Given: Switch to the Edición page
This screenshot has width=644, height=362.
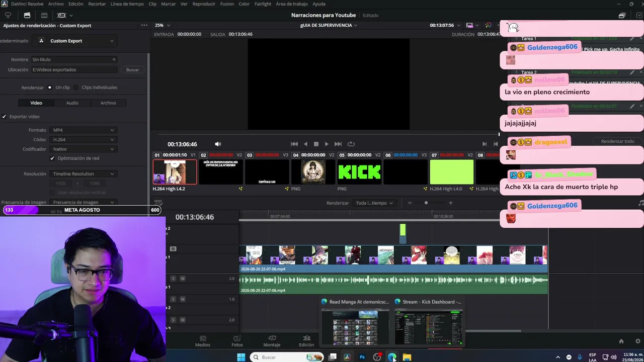Looking at the screenshot, I should 306,341.
